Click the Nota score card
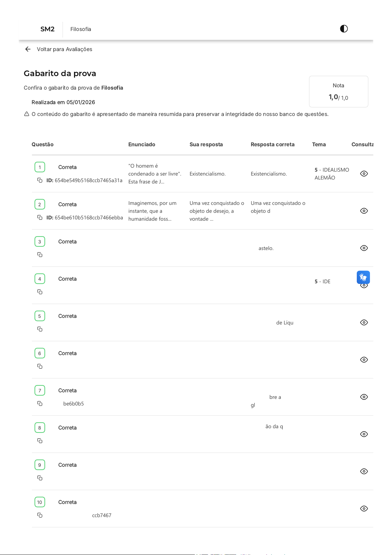This screenshot has width=392, height=555. [x=338, y=92]
